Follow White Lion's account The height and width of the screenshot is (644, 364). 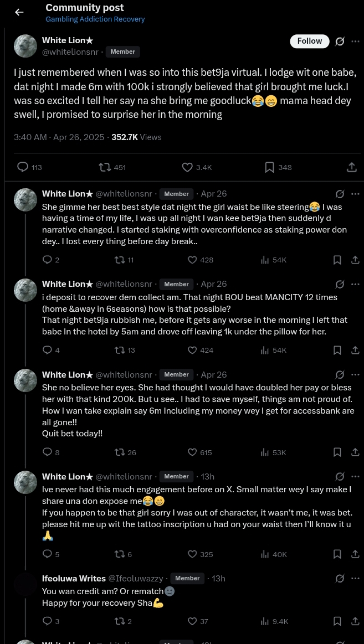309,41
